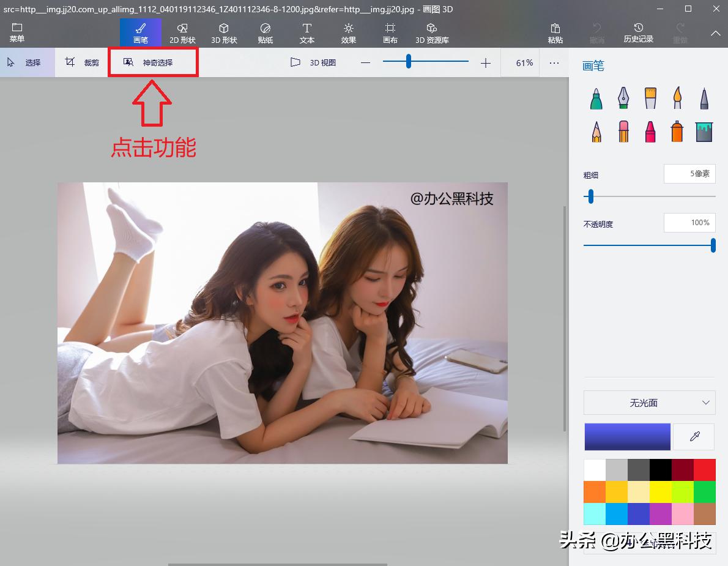Viewport: 728px width, 566px height.
Task: Open the matte finish dropdown
Action: pos(649,403)
